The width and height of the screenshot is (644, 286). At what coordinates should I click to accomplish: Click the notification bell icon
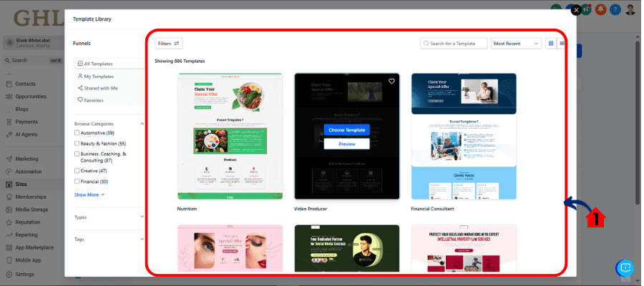(601, 9)
